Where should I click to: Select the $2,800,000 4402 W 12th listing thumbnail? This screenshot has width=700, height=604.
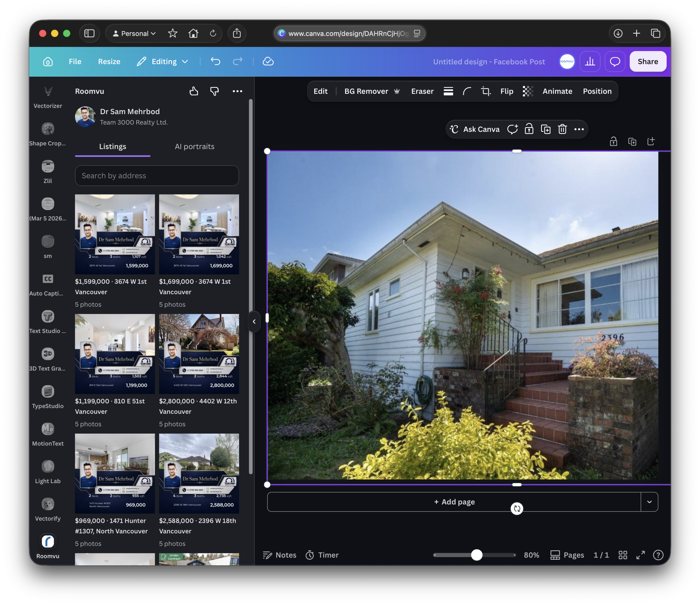199,353
